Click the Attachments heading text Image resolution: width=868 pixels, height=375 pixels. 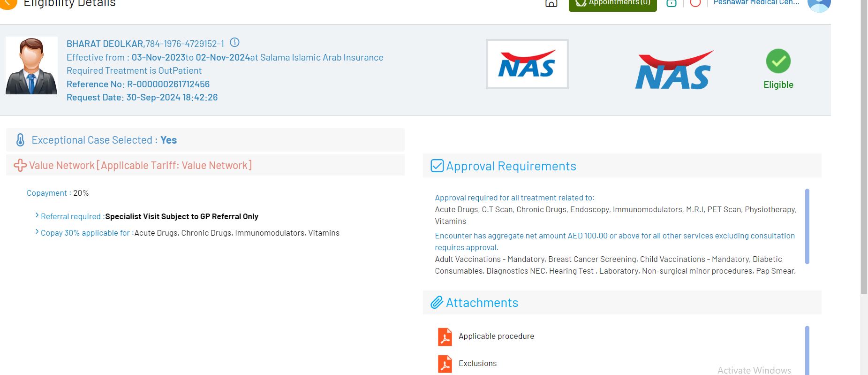(482, 303)
